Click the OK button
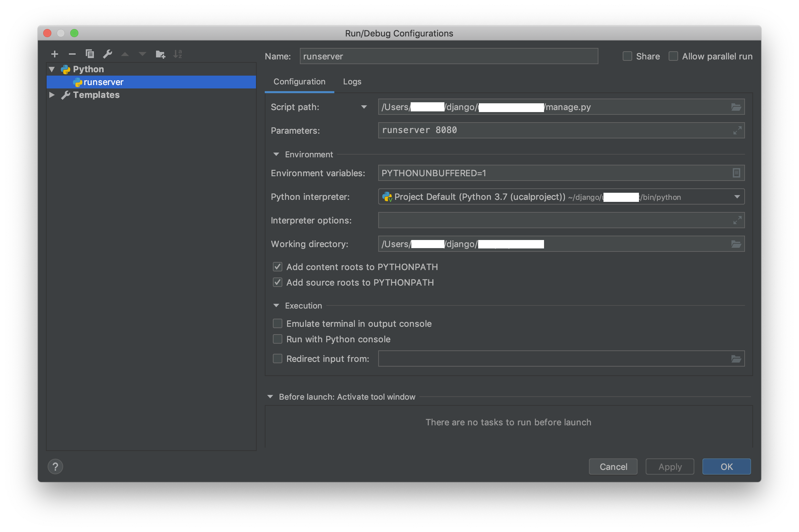 (x=726, y=467)
